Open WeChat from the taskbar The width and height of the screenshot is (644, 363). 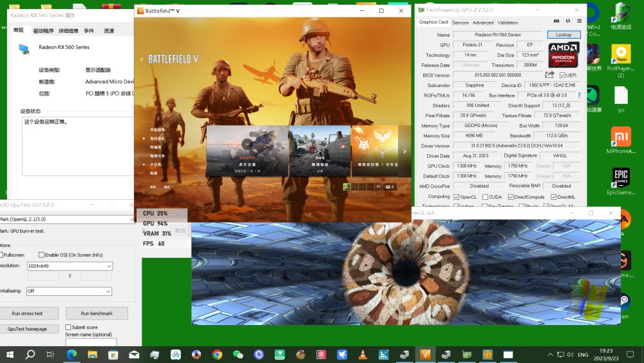238,355
